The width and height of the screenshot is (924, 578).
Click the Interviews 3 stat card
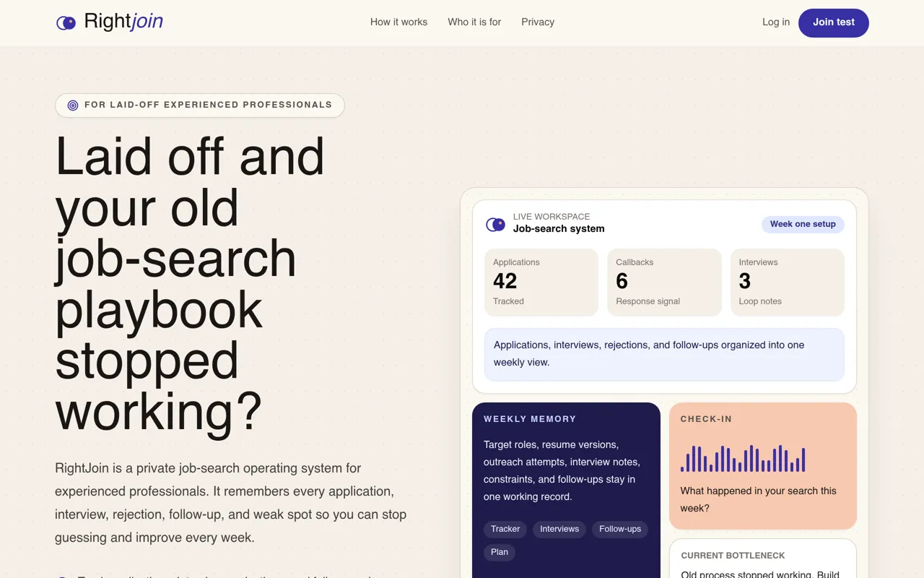pos(788,282)
